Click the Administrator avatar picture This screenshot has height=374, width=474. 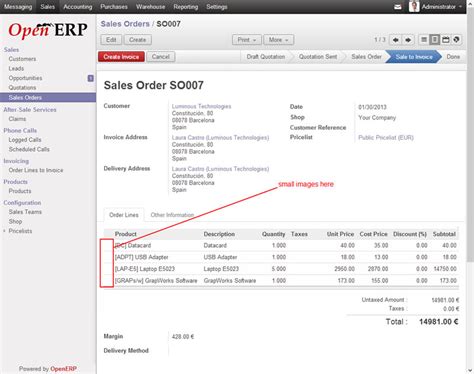point(414,6)
